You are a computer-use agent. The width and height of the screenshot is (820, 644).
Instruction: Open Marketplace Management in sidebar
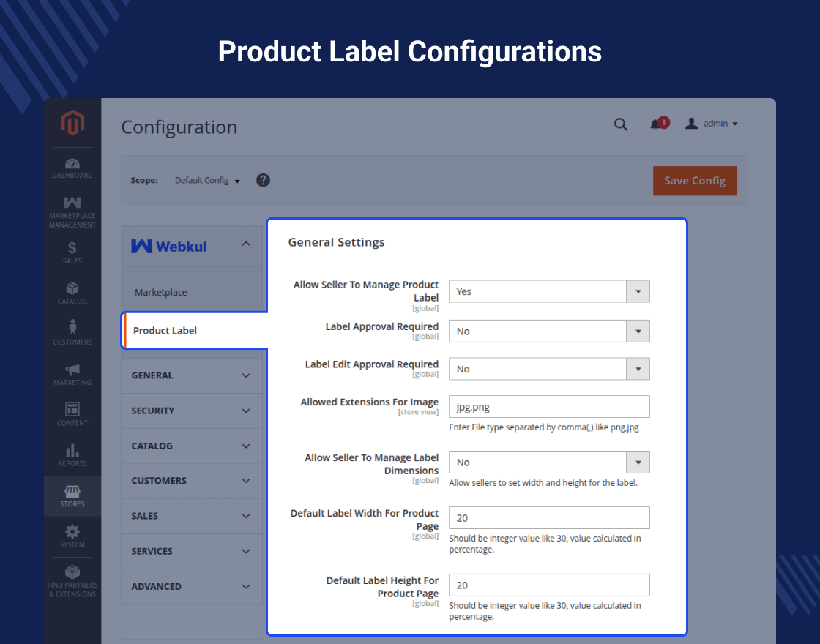click(x=72, y=212)
